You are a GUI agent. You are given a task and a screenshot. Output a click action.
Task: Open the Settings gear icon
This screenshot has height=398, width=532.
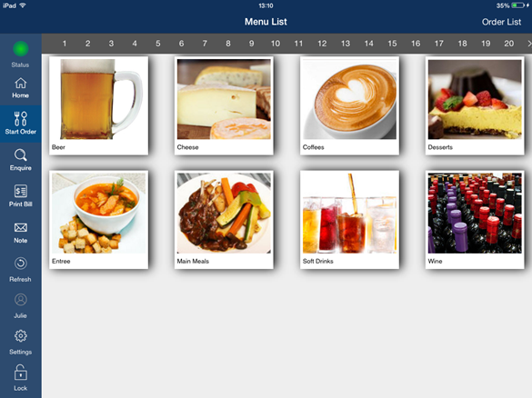[x=20, y=336]
